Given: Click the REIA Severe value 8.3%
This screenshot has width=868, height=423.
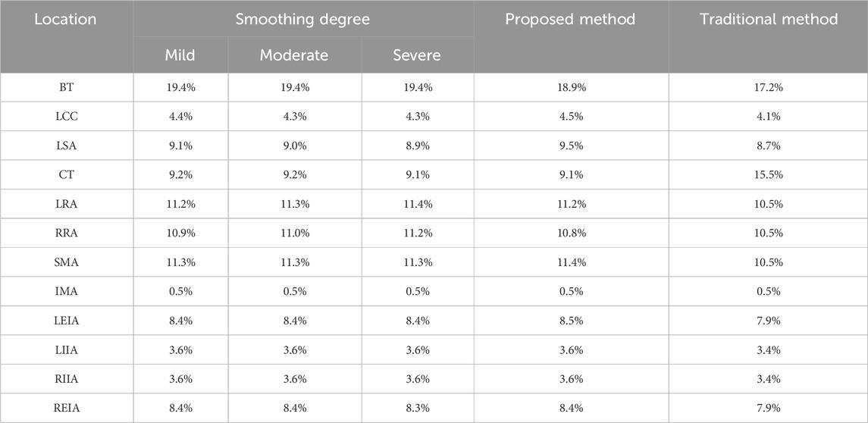Looking at the screenshot, I should point(417,409).
